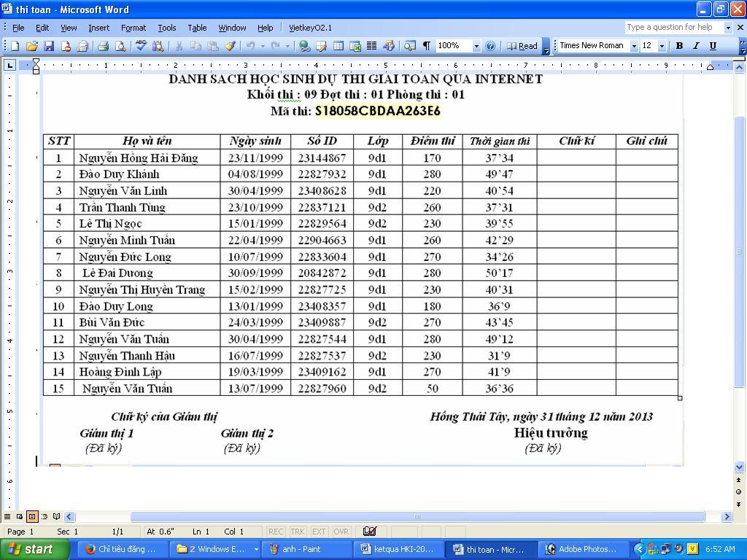Viewport: 747px width, 560px height.
Task: Redo the action with toolbar icon
Action: [275, 46]
